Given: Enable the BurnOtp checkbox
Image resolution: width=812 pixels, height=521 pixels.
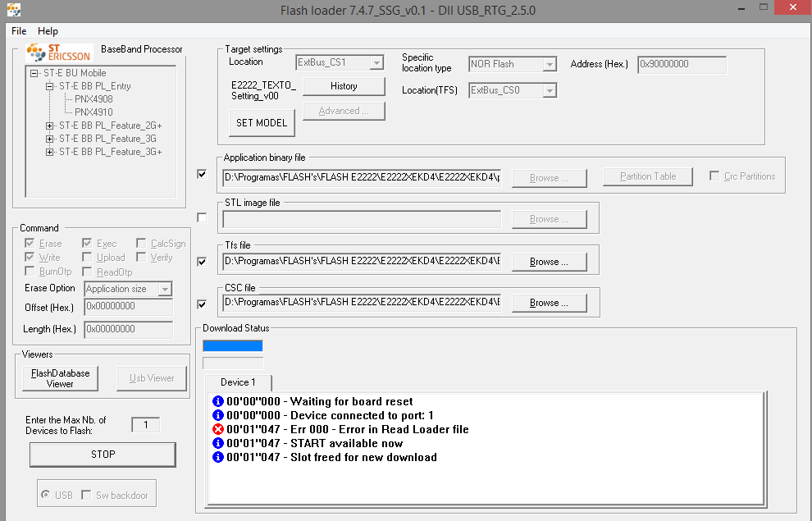Looking at the screenshot, I should [30, 271].
